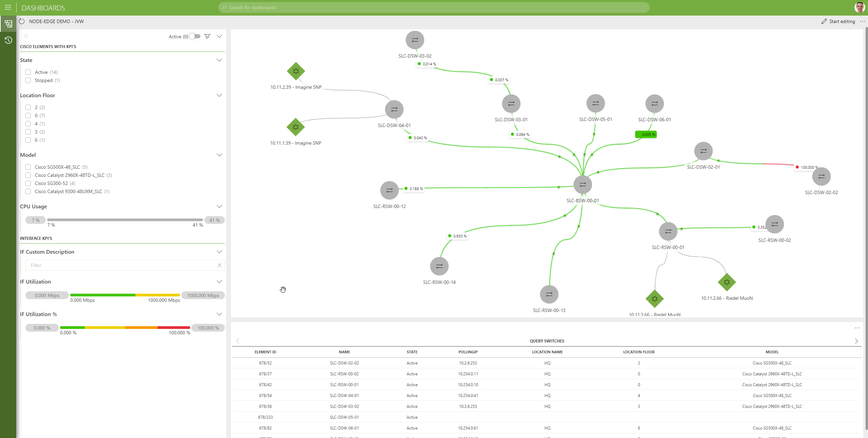Click the Start editing button

click(x=838, y=21)
